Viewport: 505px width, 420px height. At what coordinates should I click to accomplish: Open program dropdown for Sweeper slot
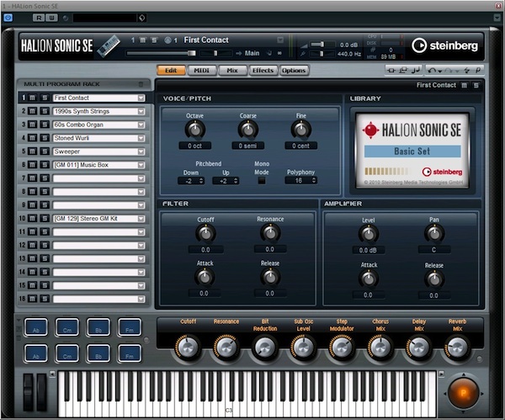coord(141,152)
